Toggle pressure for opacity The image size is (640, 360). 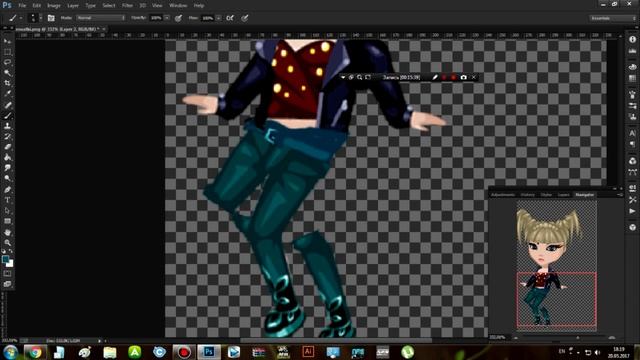(178, 18)
